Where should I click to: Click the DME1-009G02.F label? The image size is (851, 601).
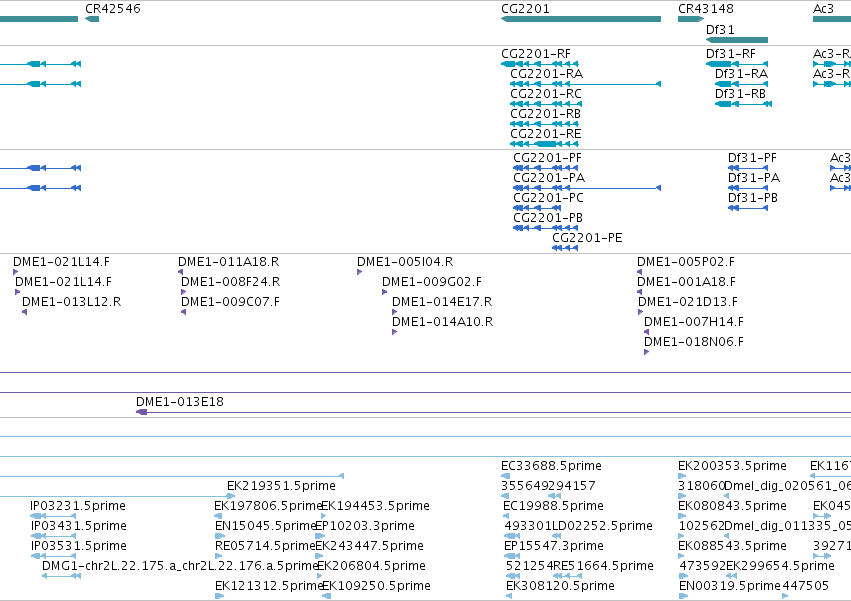432,282
